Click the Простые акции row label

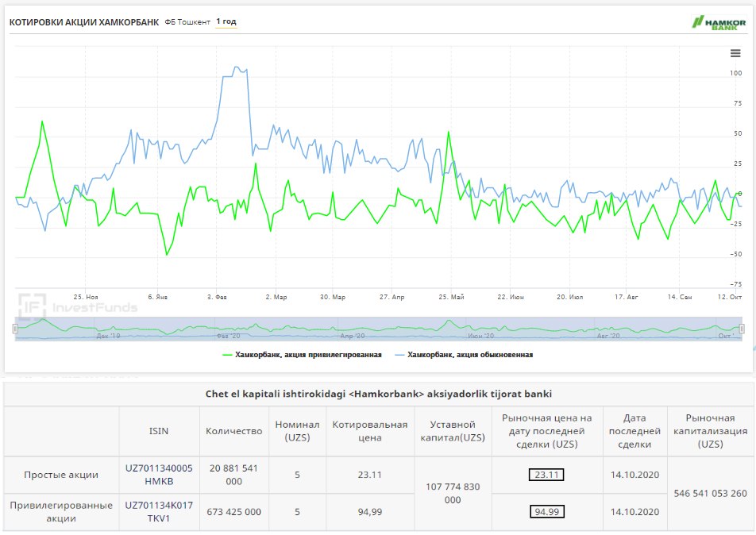[60, 475]
